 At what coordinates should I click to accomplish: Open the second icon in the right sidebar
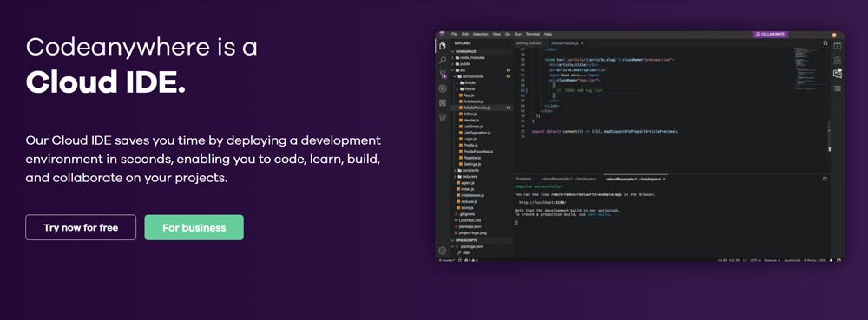(x=837, y=60)
